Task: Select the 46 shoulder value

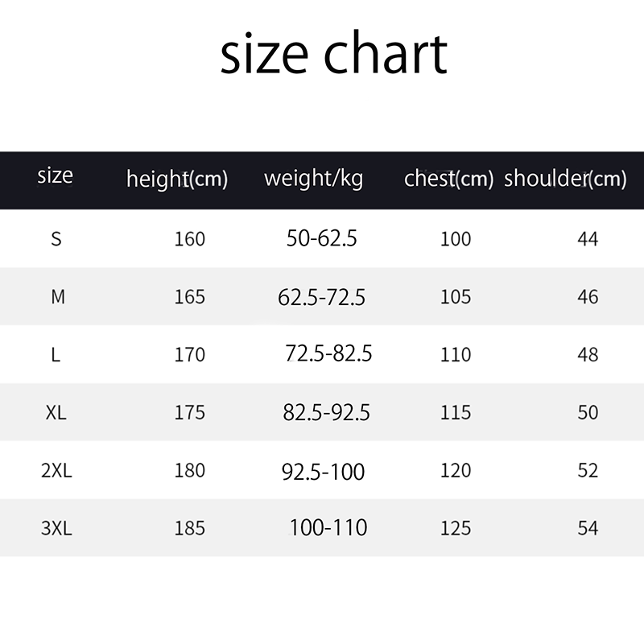Action: coord(588,297)
